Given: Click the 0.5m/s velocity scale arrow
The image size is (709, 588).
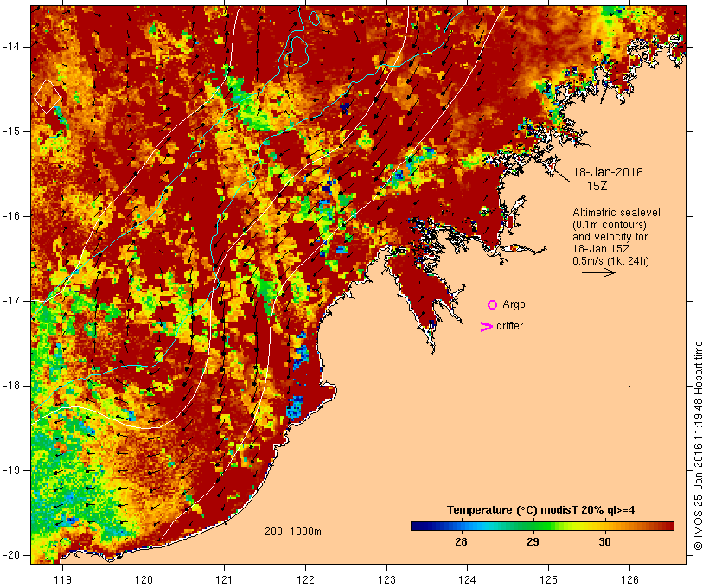Looking at the screenshot, I should (598, 272).
